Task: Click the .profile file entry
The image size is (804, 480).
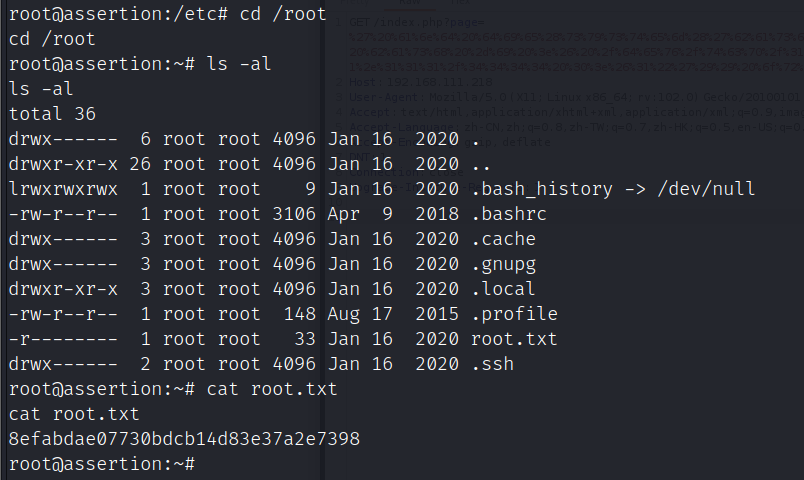Action: tap(514, 314)
